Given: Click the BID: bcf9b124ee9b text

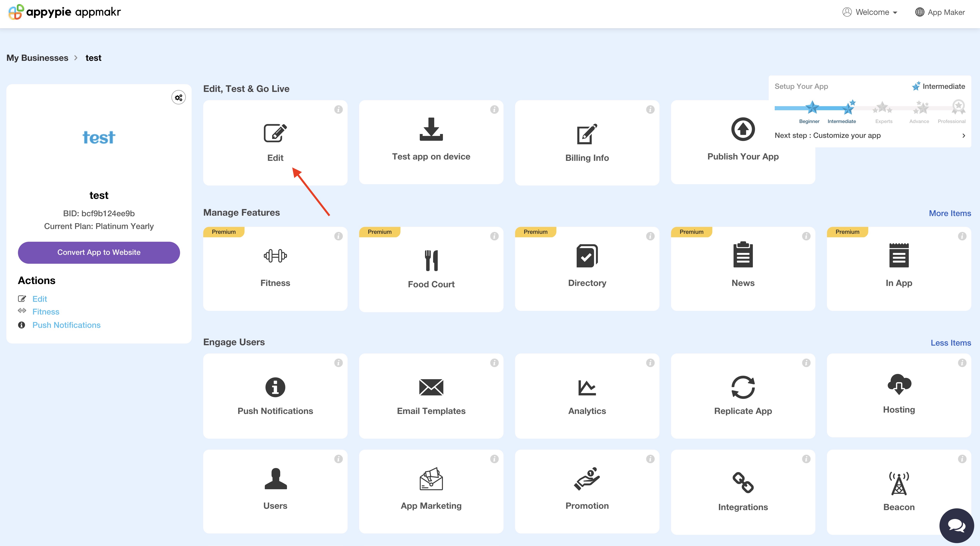Looking at the screenshot, I should coord(99,214).
